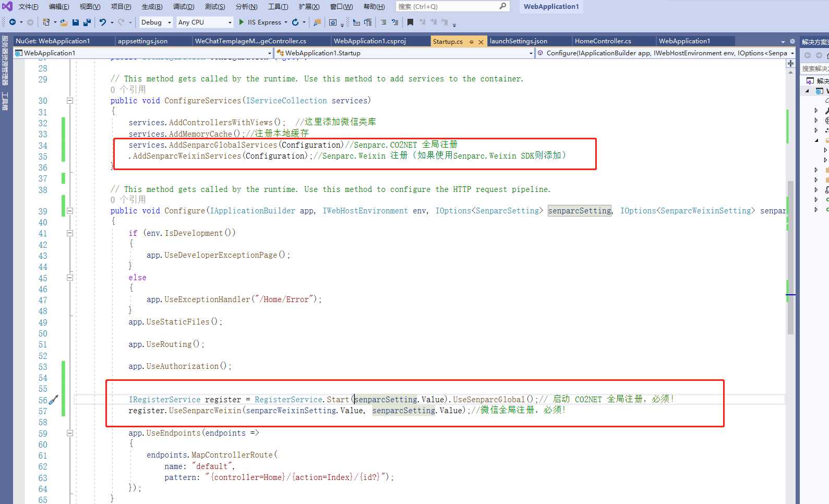Click the 0 个引用 CodeLens above Configure
This screenshot has width=829, height=504.
pyautogui.click(x=128, y=200)
